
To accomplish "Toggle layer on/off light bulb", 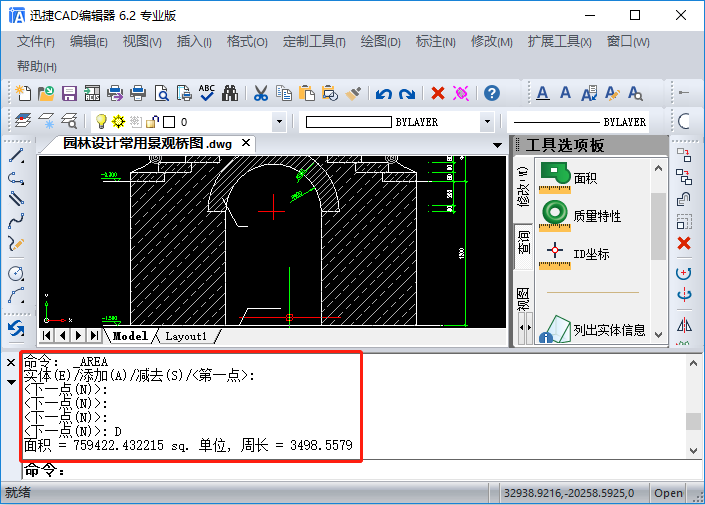I will pos(101,121).
